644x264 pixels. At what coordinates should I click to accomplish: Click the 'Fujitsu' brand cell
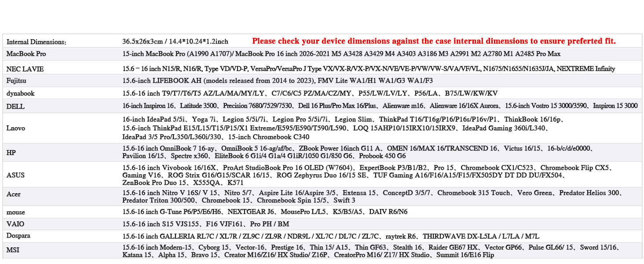17,81
